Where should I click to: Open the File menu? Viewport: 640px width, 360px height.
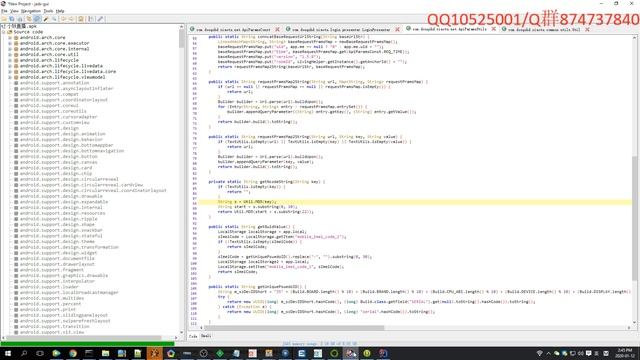(x=4, y=11)
